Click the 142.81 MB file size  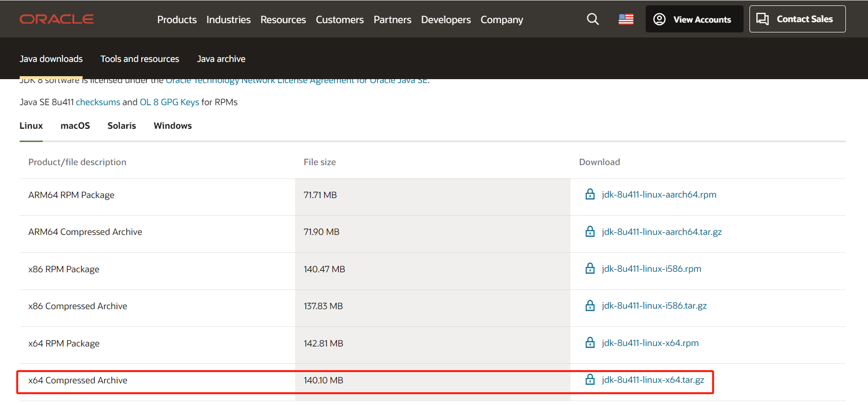324,344
